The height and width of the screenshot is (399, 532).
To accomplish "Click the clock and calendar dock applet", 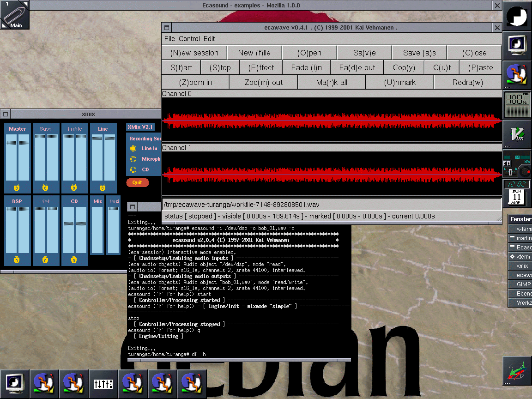I will (x=517, y=193).
